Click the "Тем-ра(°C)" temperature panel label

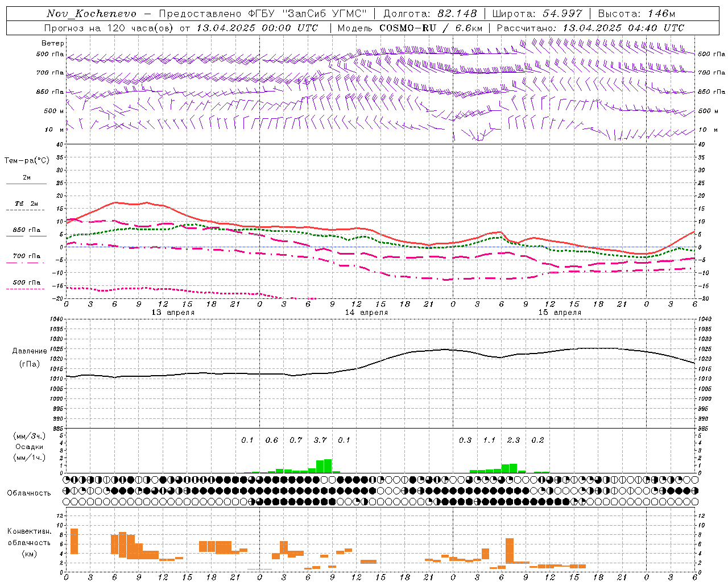(27, 161)
